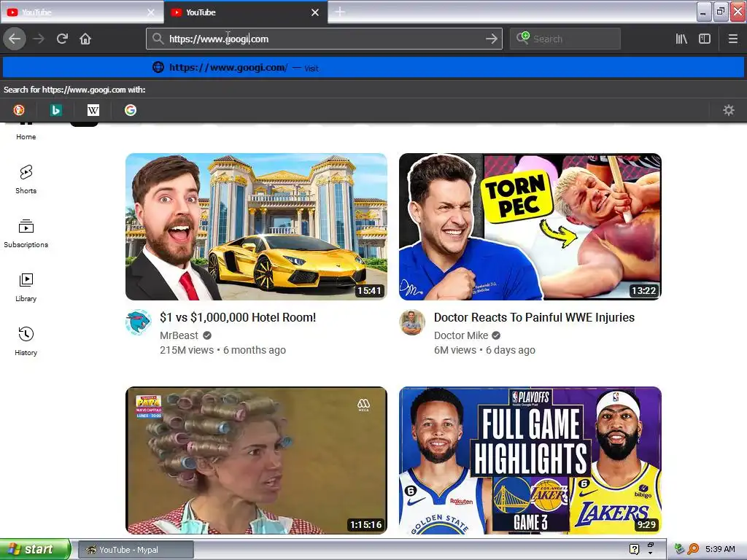Open YouTube Library in the sidebar

click(26, 287)
